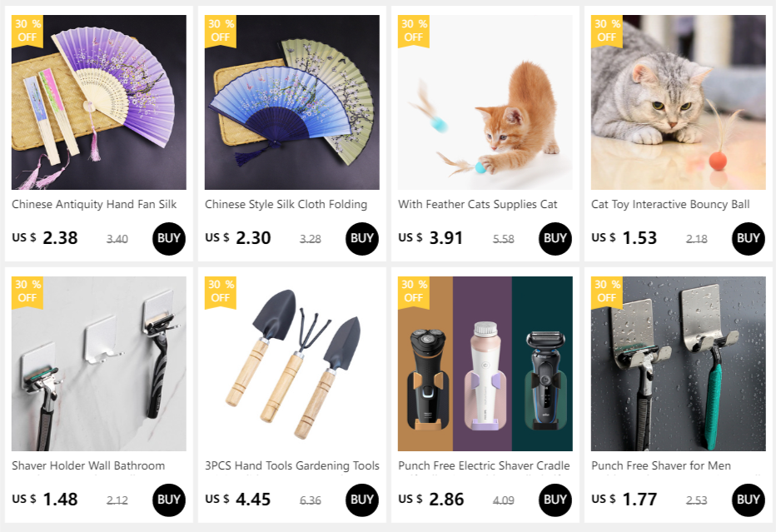
Task: Open the '3PCS Hand Tools Gardening Tools' title link
Action: coord(292,465)
